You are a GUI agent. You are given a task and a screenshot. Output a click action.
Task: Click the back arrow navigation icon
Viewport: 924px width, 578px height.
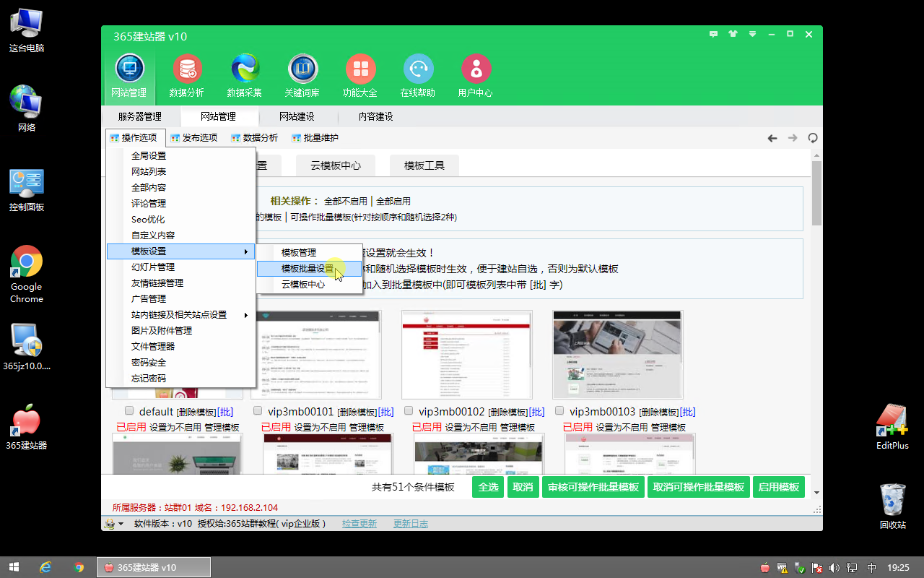[772, 138]
